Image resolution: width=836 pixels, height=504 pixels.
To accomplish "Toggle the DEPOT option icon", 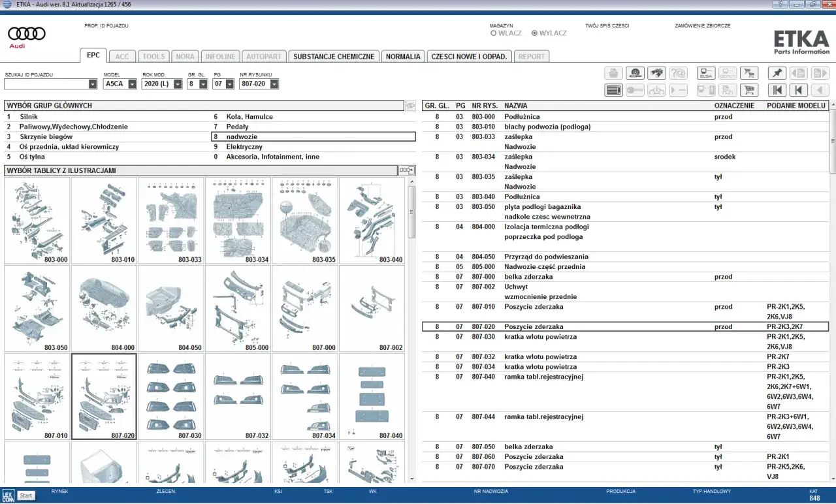I will pos(727,72).
